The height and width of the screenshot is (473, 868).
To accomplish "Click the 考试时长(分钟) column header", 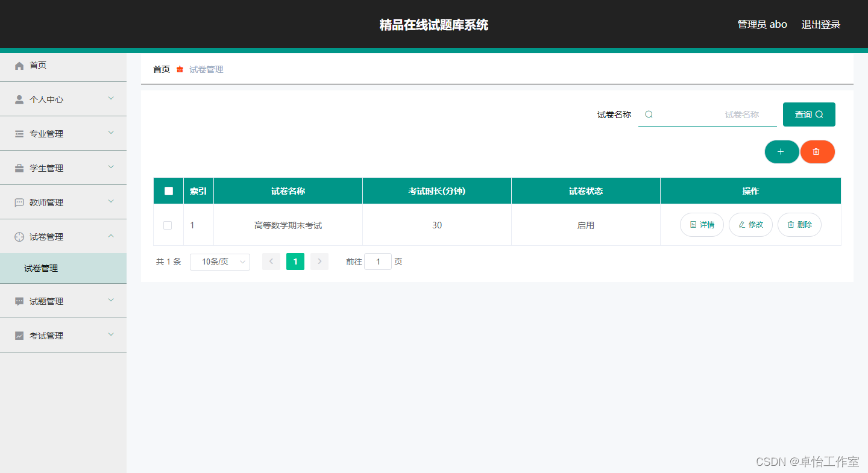I will coord(437,191).
